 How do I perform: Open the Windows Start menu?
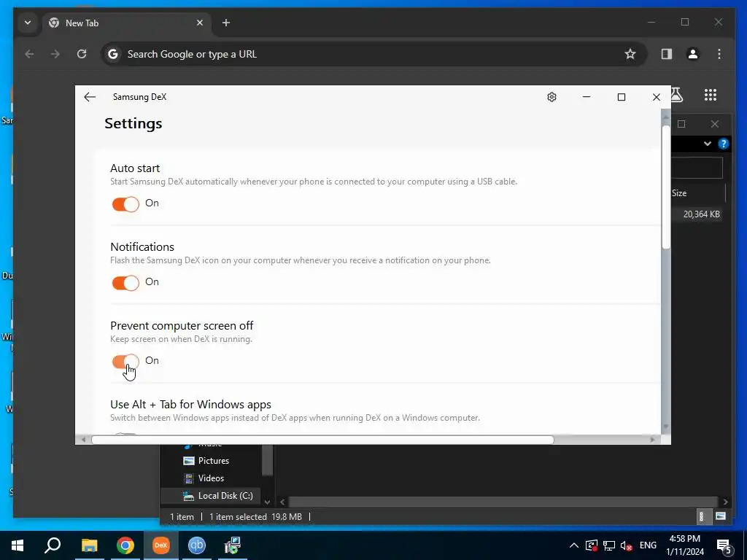[18, 545]
